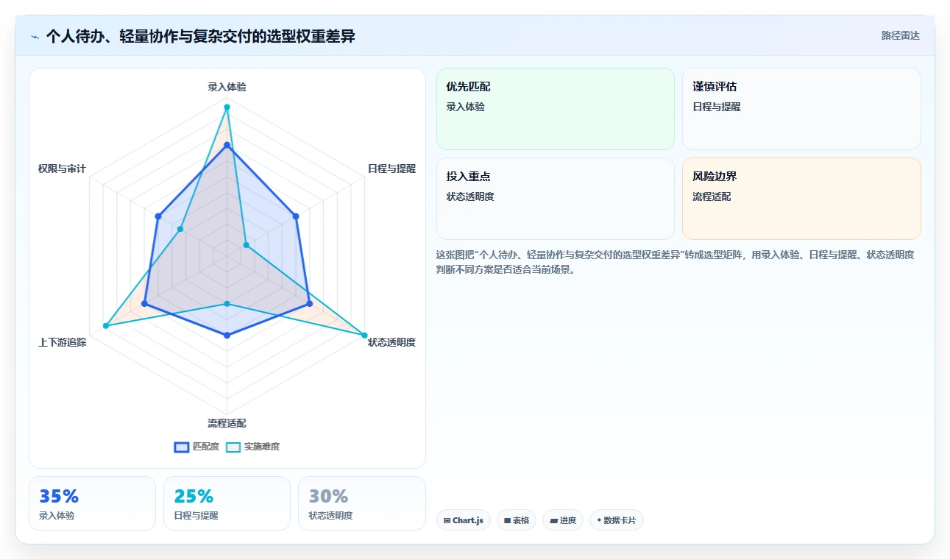Viewport: 950px width, 560px height.
Task: Click the 实施难度 data point on 流程适配 axis
Action: [227, 303]
